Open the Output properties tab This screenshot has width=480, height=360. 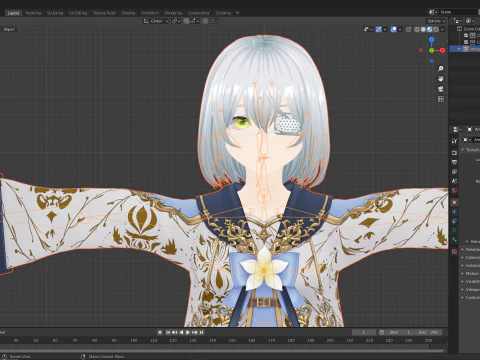tap(454, 162)
